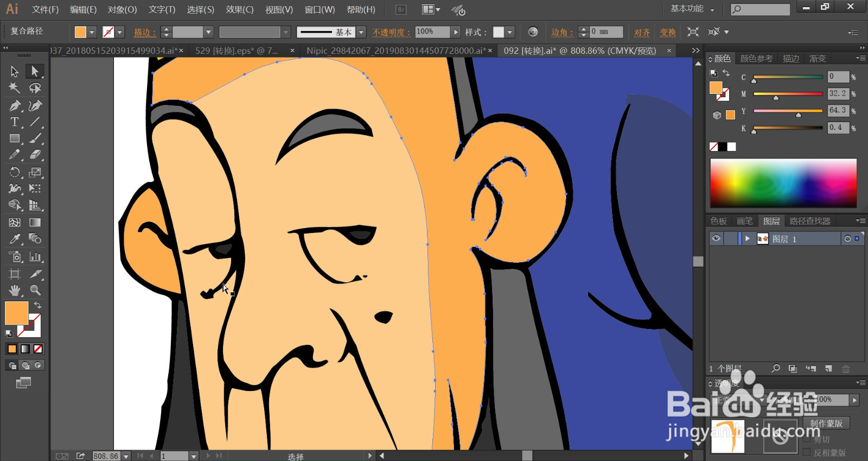
Task: Check the 反相蒙版 checkbox
Action: [x=807, y=452]
